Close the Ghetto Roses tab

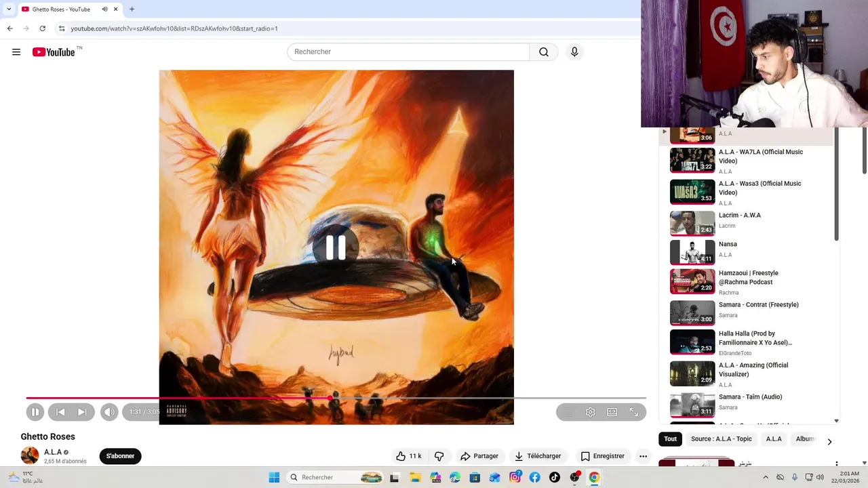(x=115, y=9)
